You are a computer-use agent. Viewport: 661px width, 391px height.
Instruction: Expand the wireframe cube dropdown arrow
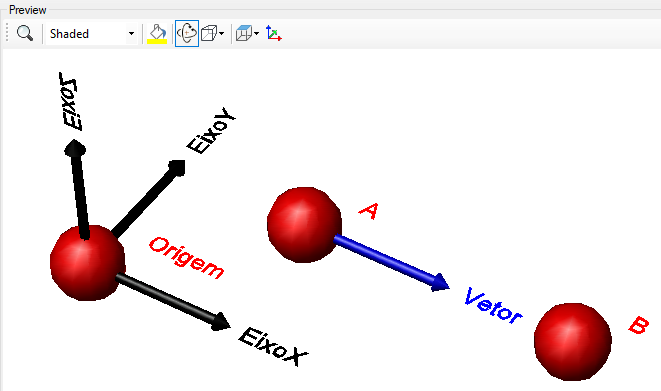pos(222,34)
